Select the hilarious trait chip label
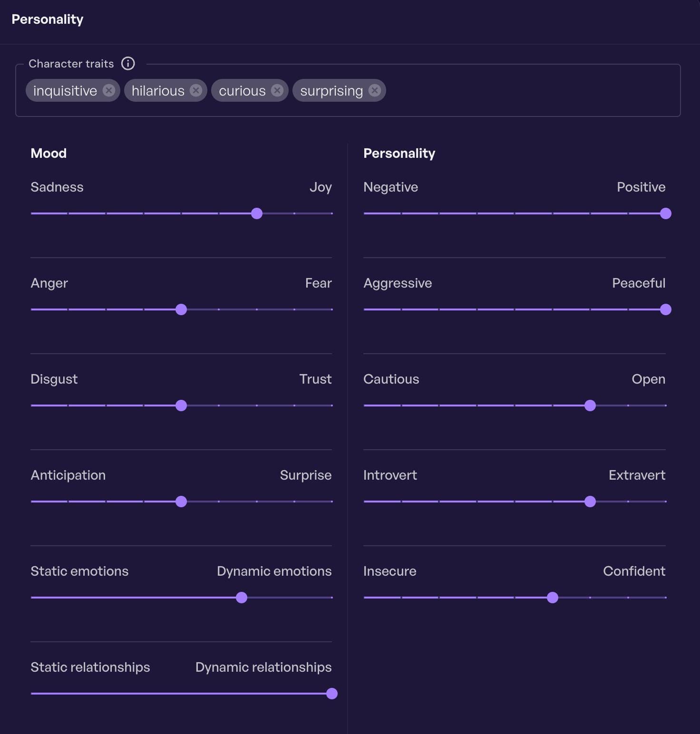This screenshot has width=700, height=734. (158, 90)
